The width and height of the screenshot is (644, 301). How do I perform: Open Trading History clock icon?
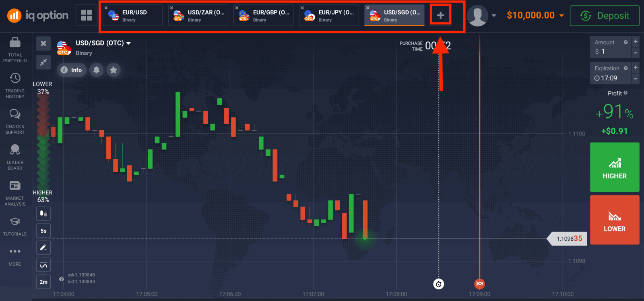(x=15, y=86)
